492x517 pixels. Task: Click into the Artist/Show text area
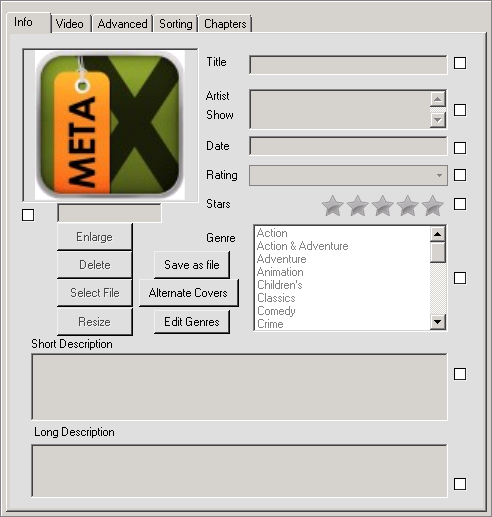point(340,109)
